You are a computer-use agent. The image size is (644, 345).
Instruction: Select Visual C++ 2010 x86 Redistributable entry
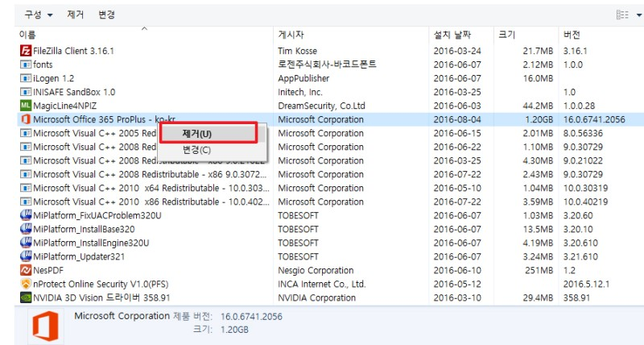coord(151,202)
